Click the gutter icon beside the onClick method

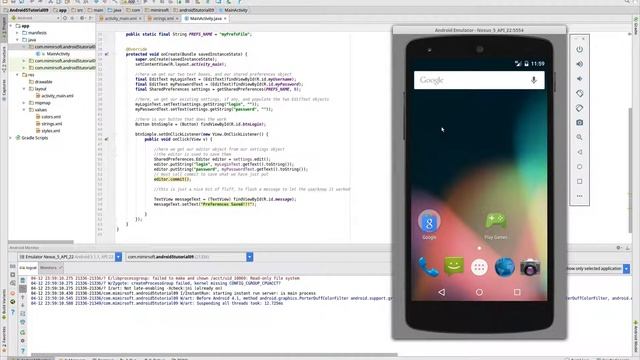[107, 139]
